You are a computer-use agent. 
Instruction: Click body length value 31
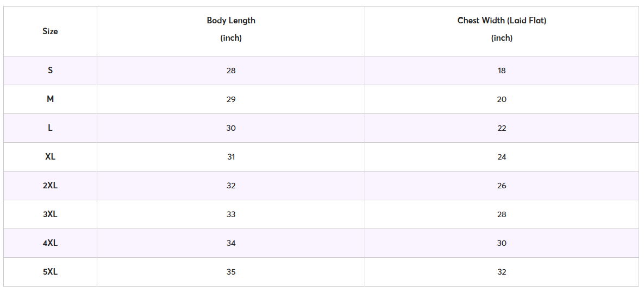tap(231, 157)
